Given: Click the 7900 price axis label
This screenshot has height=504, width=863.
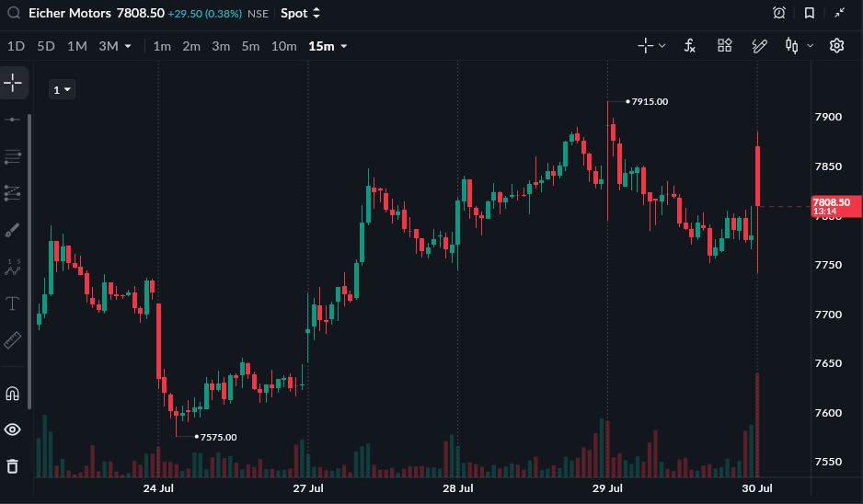Looking at the screenshot, I should pyautogui.click(x=828, y=117).
